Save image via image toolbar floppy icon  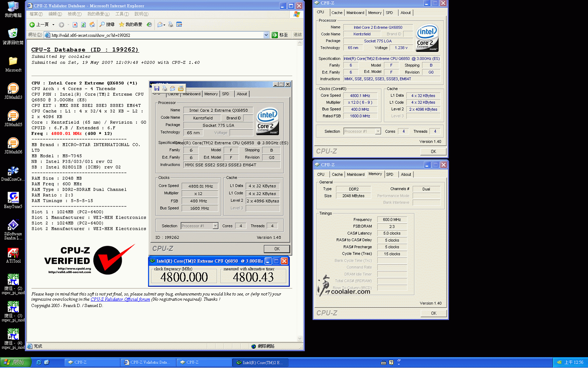pos(157,89)
